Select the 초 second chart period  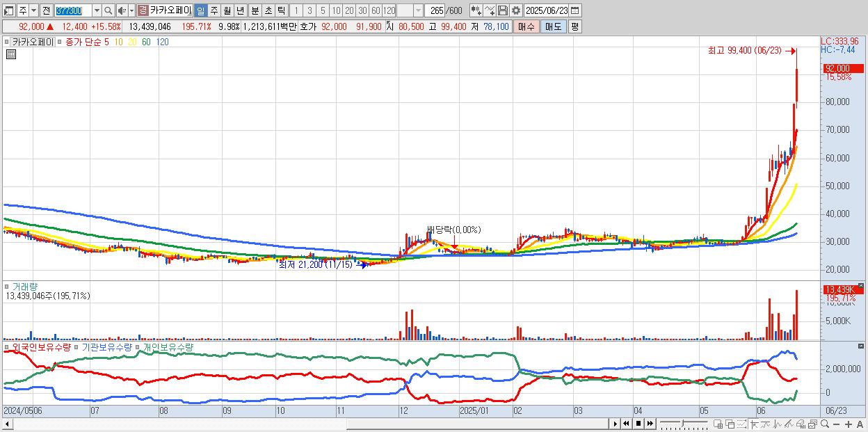tap(268, 10)
